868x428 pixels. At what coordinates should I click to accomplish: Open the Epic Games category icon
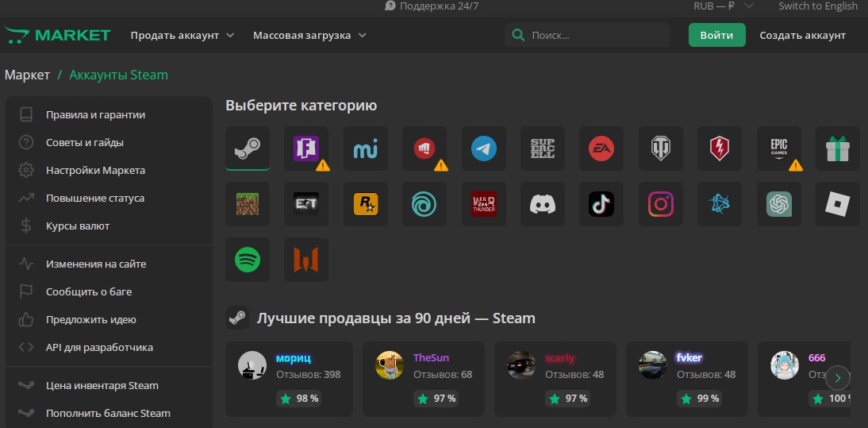tap(779, 148)
